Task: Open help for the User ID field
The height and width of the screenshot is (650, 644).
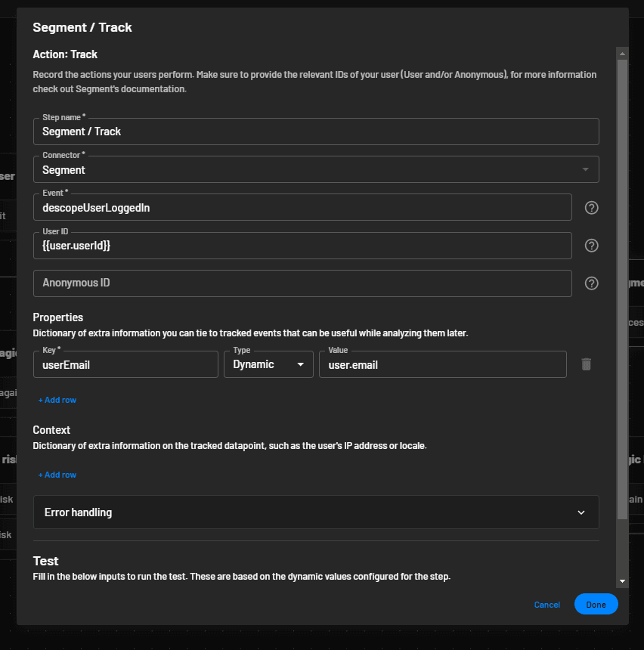Action: coord(591,245)
